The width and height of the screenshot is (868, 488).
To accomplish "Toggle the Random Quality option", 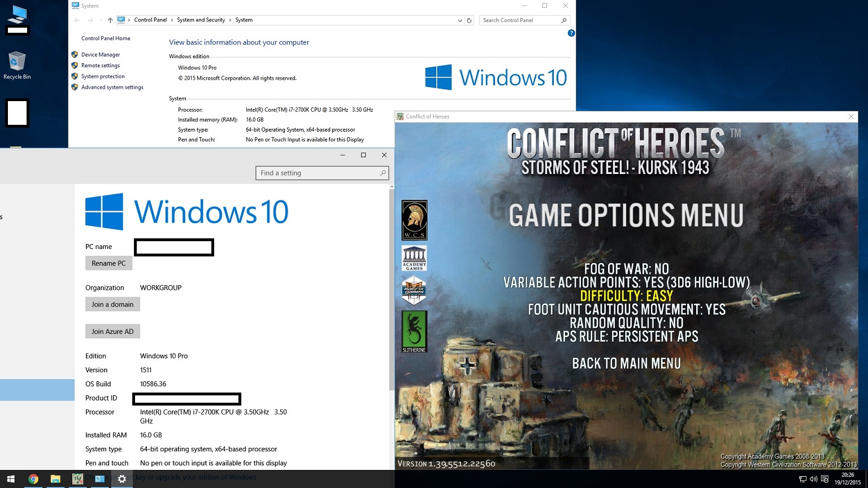I will 626,323.
